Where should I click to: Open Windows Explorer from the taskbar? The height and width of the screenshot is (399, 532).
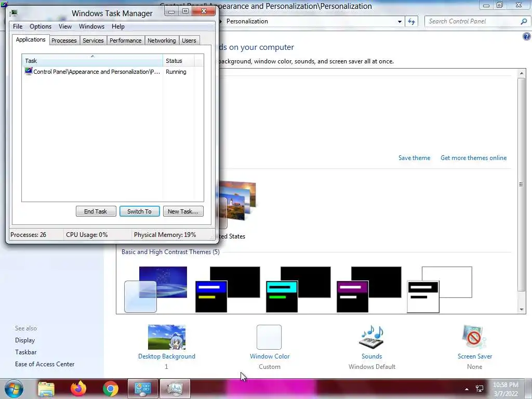[46, 389]
